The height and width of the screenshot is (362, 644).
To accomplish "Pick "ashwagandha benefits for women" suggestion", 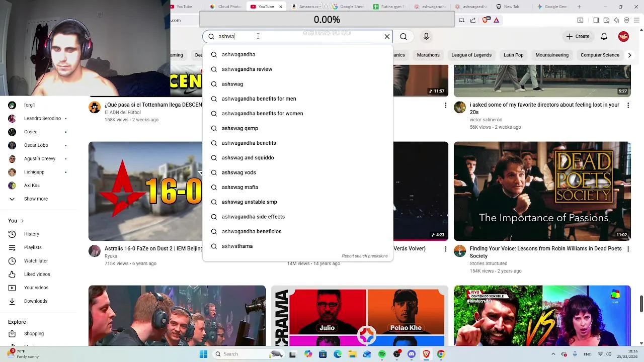I will (x=297, y=113).
